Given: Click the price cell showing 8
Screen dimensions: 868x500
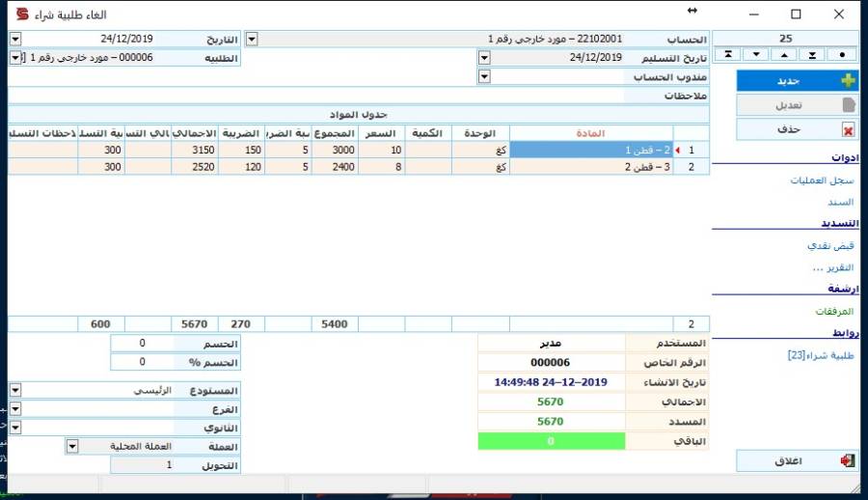Looking at the screenshot, I should (382, 167).
